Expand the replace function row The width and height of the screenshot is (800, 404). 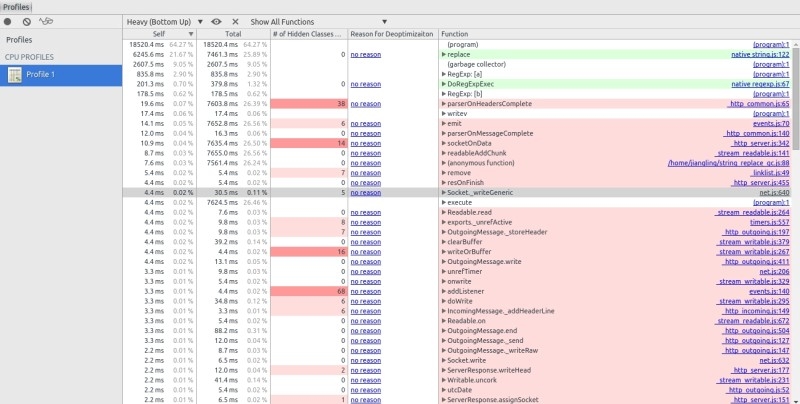(443, 55)
